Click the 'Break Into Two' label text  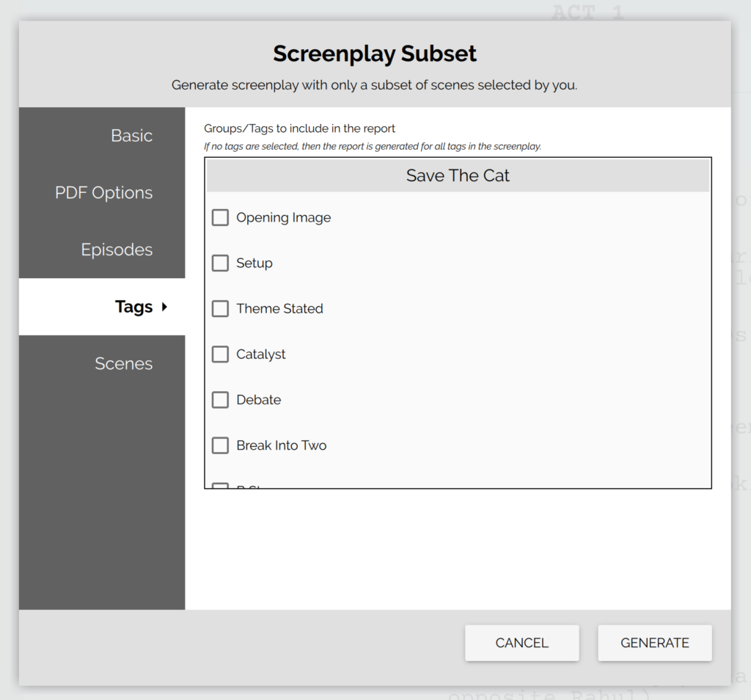point(281,445)
